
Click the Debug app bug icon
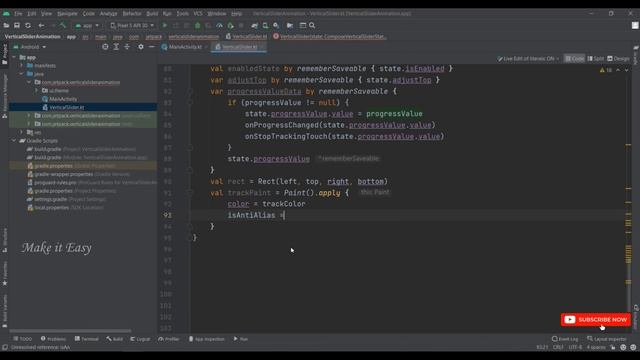pos(198,25)
